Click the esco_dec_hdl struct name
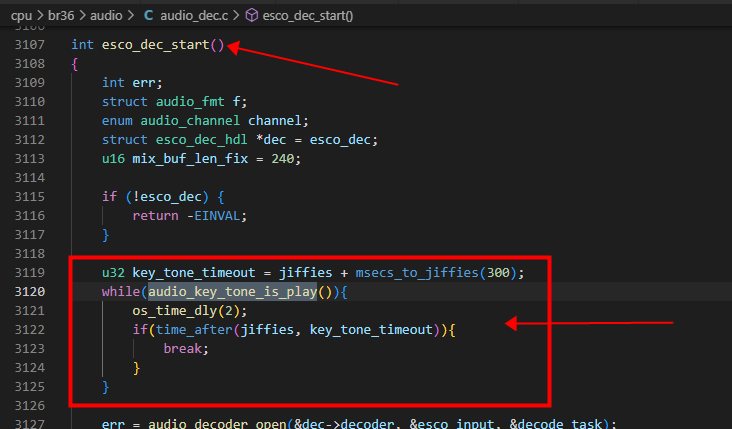 [202, 140]
